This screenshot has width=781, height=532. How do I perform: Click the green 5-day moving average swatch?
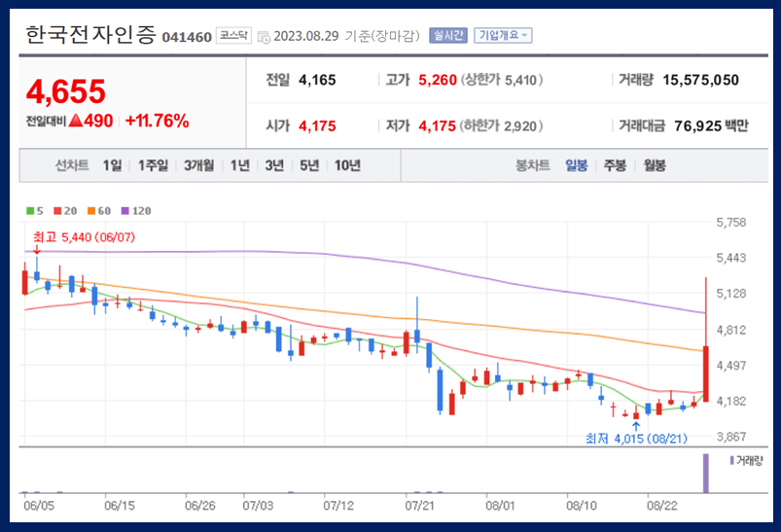pos(30,211)
